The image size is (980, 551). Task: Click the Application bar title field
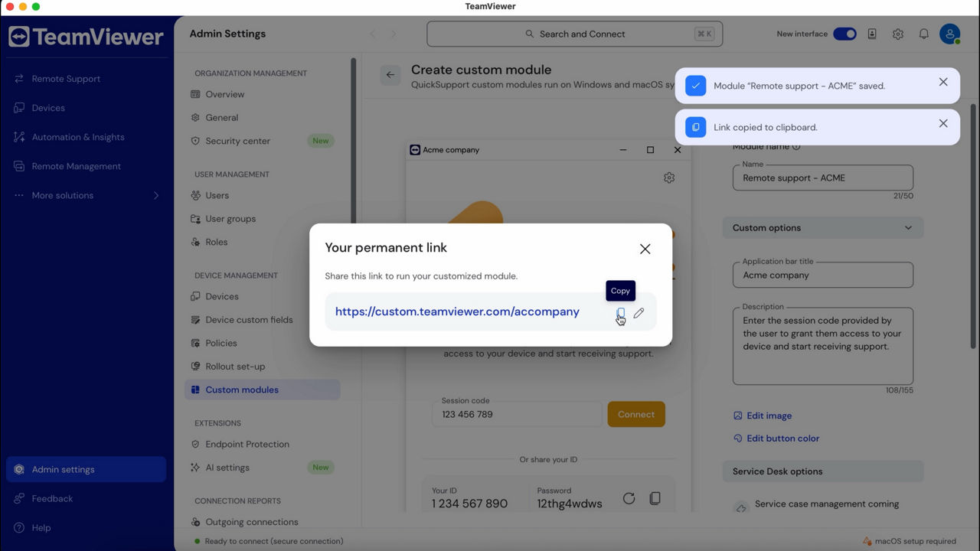click(x=822, y=275)
